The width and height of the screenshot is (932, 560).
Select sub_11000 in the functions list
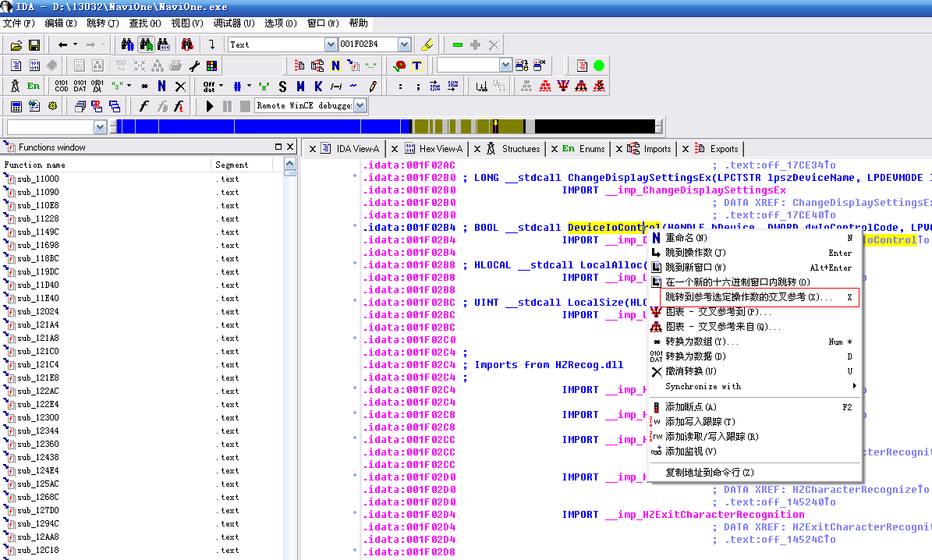pyautogui.click(x=37, y=179)
